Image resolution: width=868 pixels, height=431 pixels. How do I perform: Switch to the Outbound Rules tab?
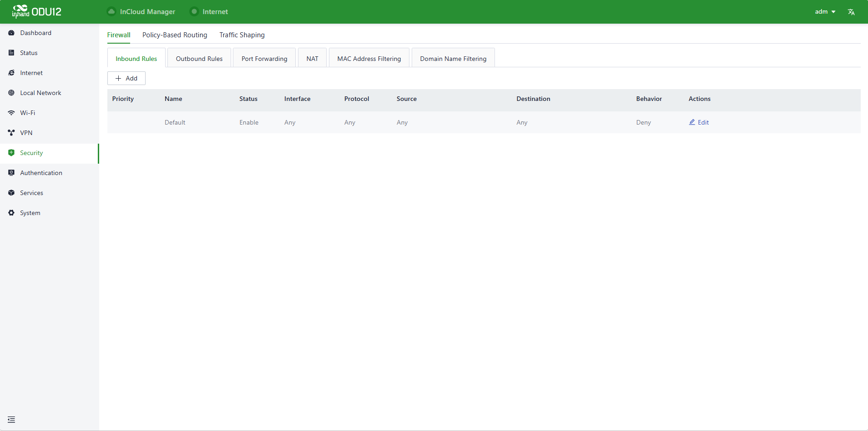[199, 59]
